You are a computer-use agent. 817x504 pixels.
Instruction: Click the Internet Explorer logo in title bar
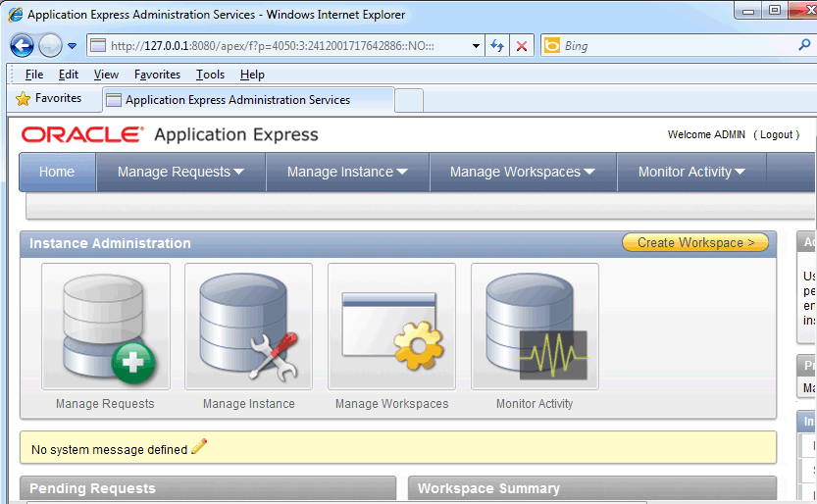click(x=15, y=15)
